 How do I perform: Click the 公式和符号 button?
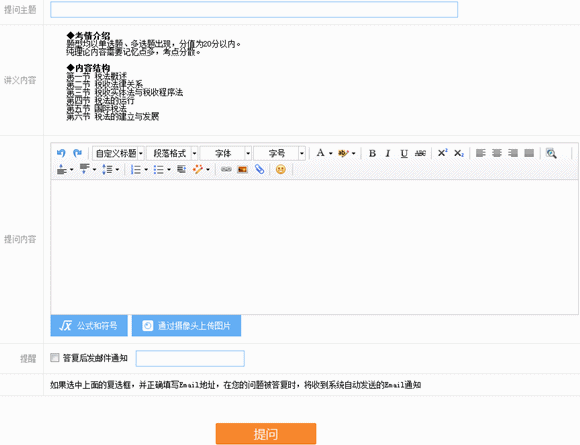pos(89,326)
